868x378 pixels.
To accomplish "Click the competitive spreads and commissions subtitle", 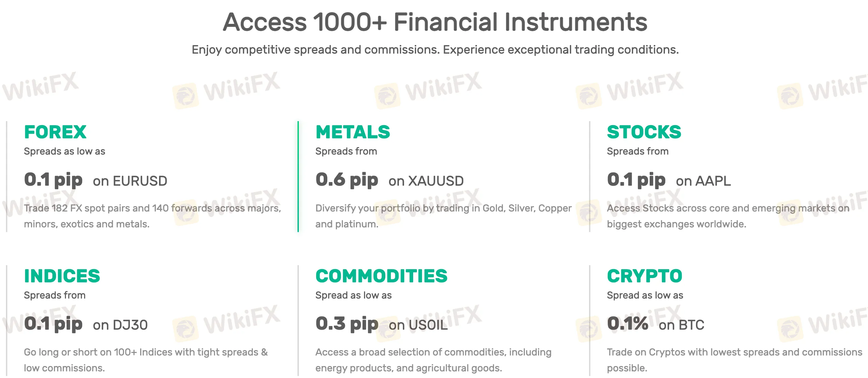I will [x=435, y=50].
